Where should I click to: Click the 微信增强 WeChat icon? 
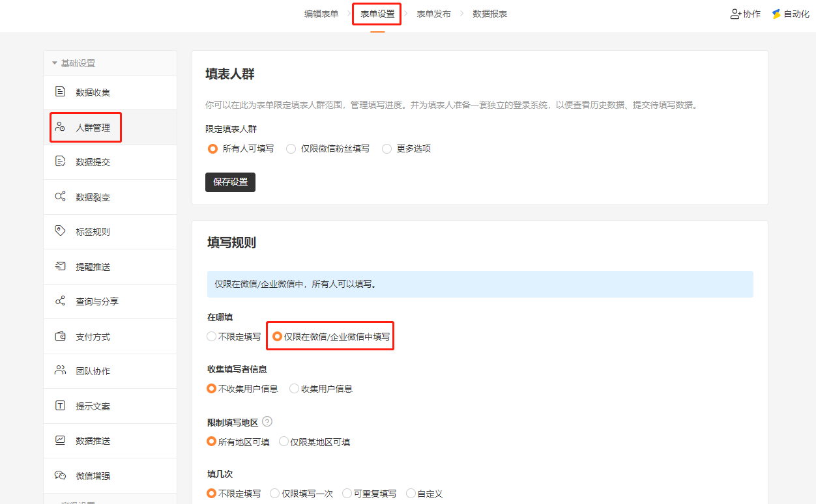point(60,475)
